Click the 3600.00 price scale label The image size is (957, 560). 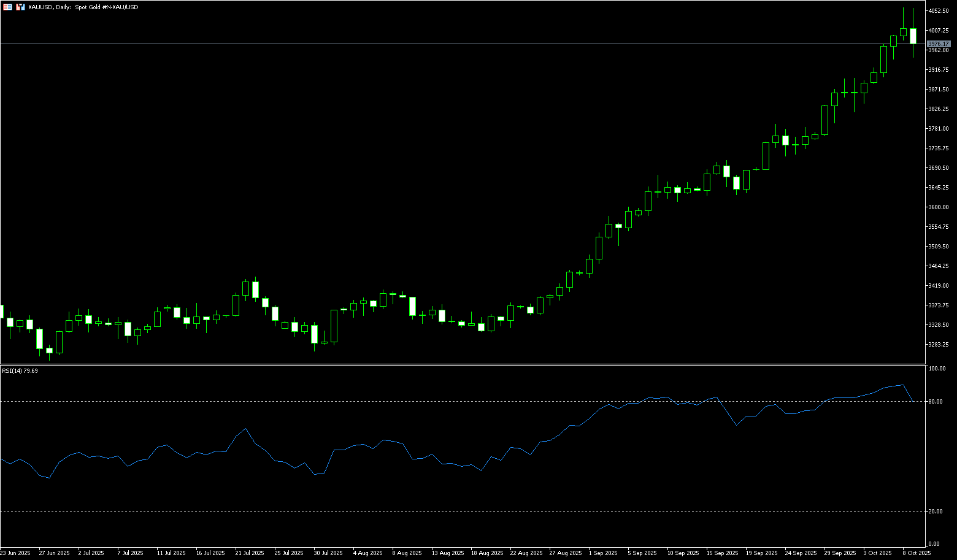(x=939, y=207)
